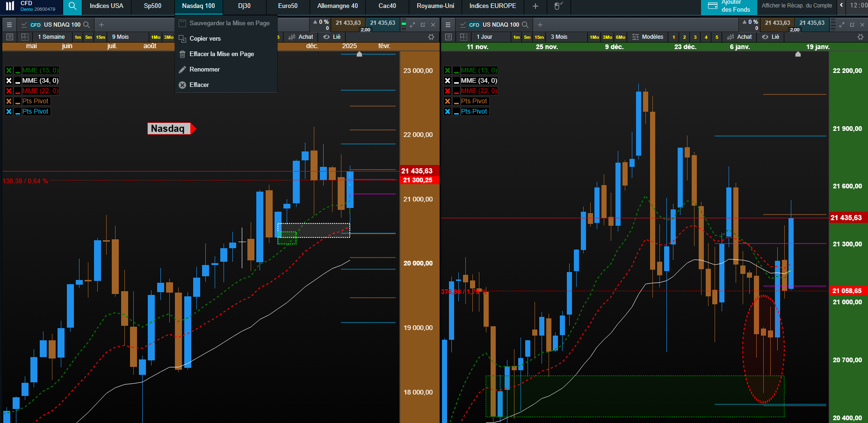Expand the Modèles templates menu
The height and width of the screenshot is (423, 868).
point(648,37)
